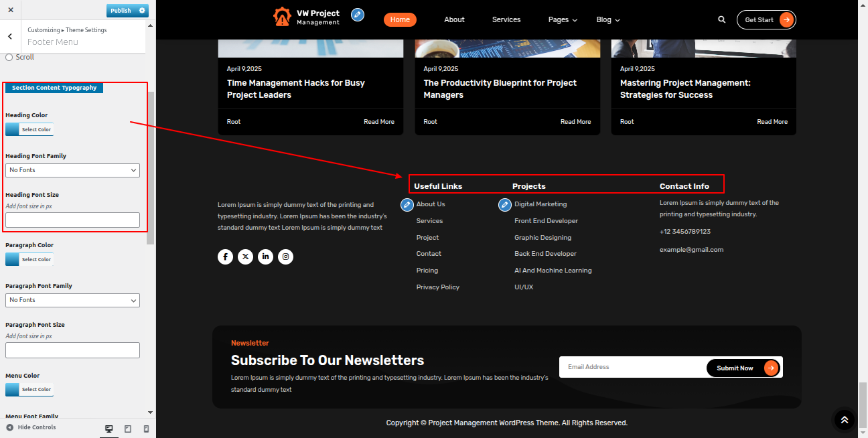This screenshot has height=438, width=868.
Task: Switch to tablet preview device icon
Action: tap(128, 429)
